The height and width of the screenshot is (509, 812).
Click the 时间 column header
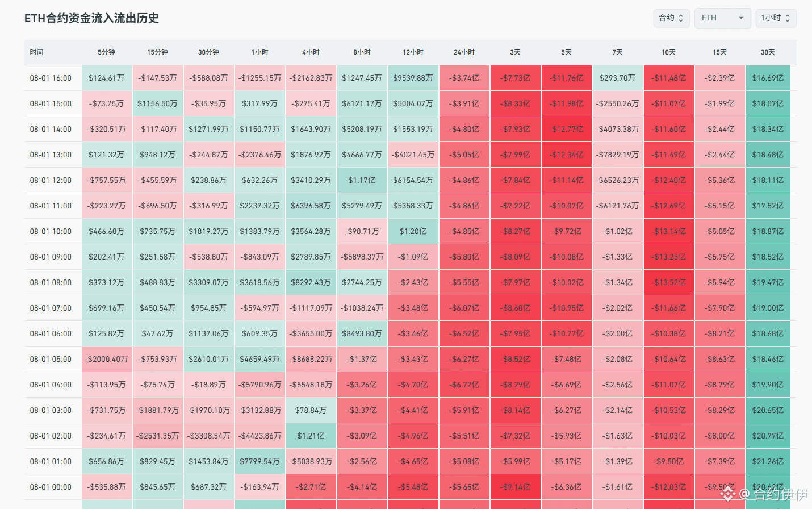point(37,52)
